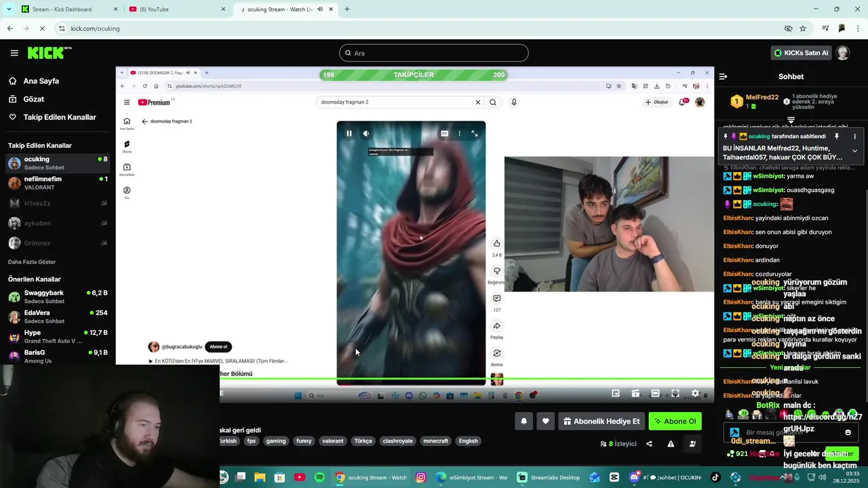Close the (6) YouTube tab
This screenshot has width=868, height=488.
[x=223, y=9]
